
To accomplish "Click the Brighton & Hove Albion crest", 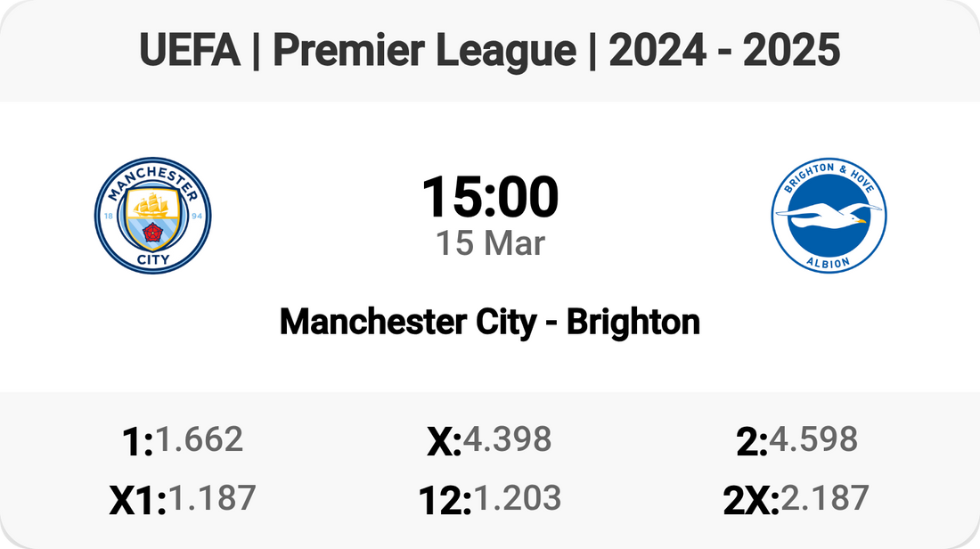I will point(828,214).
